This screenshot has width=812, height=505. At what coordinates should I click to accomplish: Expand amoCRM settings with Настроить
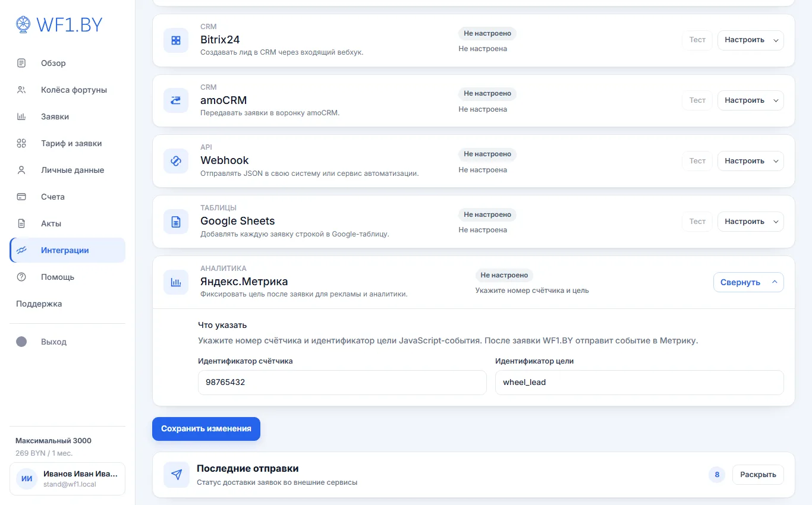point(751,100)
